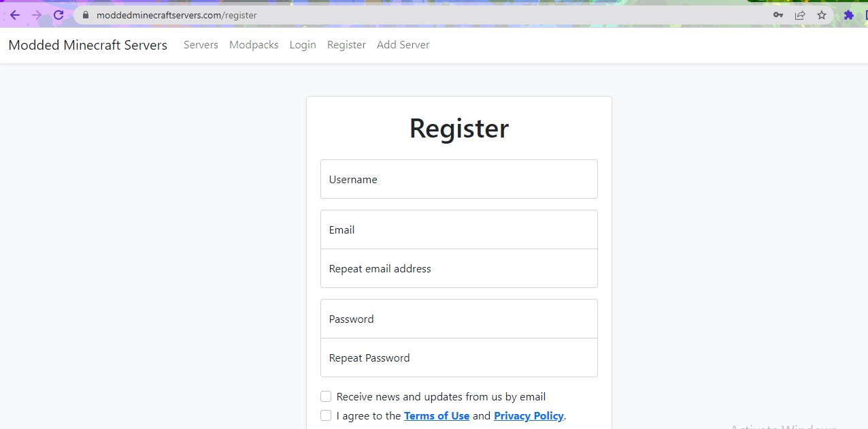Select the Repeat email address field
Image resolution: width=868 pixels, height=429 pixels.
coord(459,268)
